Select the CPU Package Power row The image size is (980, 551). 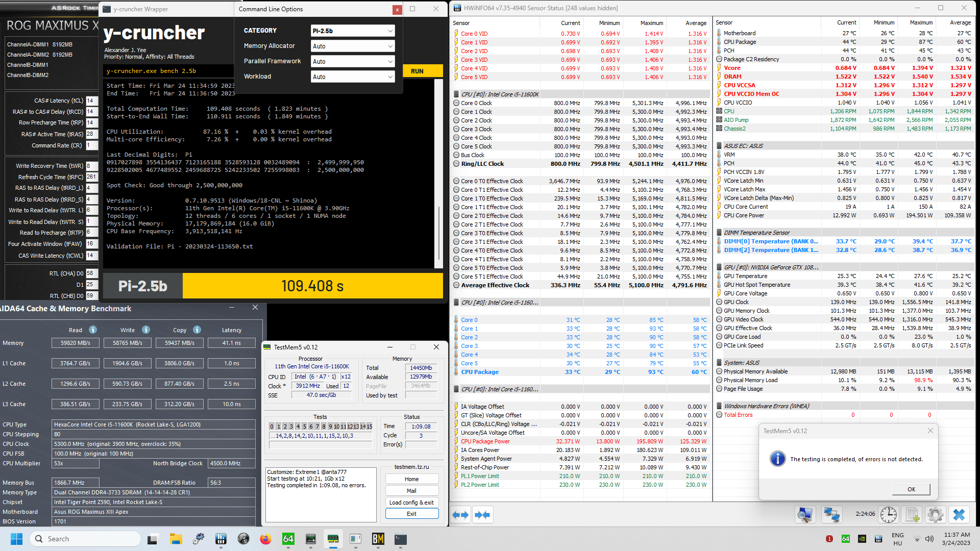click(x=580, y=441)
